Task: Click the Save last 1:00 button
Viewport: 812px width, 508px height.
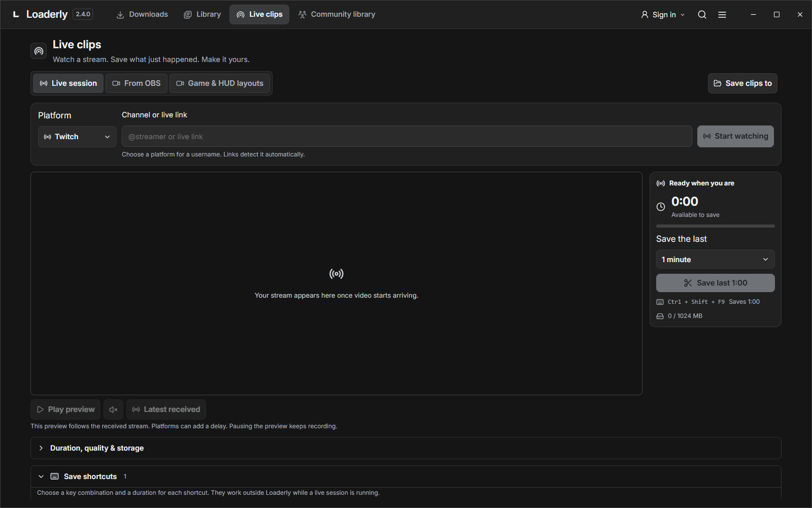Action: coord(715,283)
